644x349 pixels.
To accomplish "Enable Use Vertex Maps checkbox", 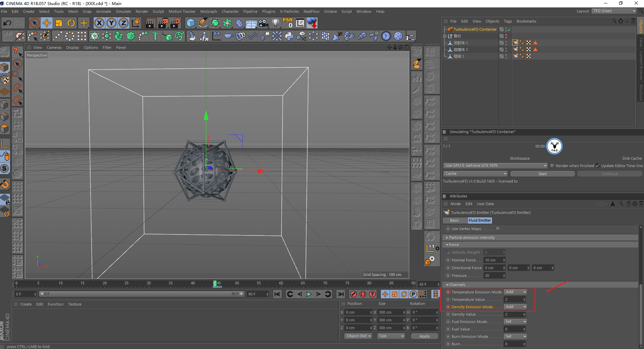I will tap(498, 229).
